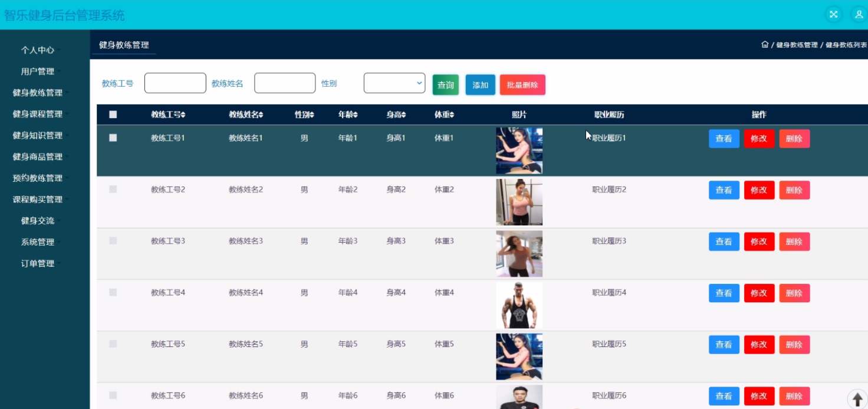Click 修改 for 教练工号6
The image size is (868, 409).
[x=759, y=396]
